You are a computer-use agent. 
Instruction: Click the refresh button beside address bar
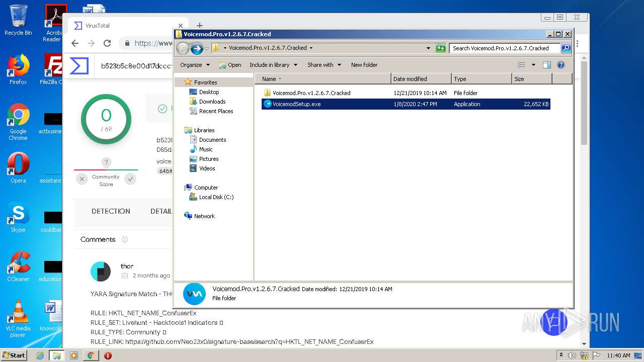[441, 48]
